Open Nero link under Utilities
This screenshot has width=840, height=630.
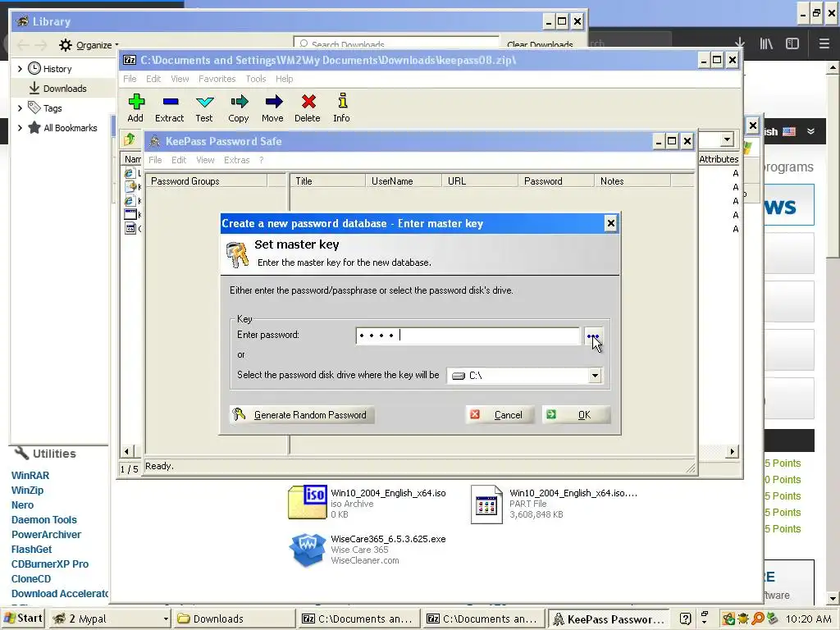(22, 505)
